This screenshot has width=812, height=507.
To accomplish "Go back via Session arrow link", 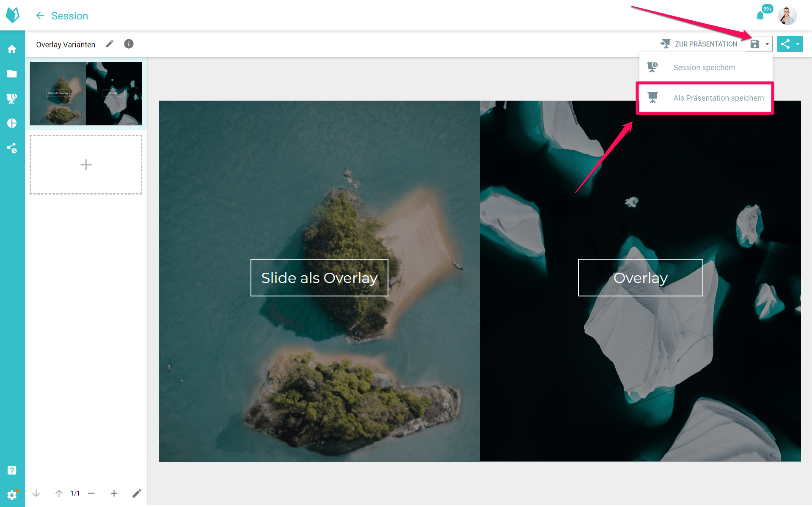I will click(62, 16).
